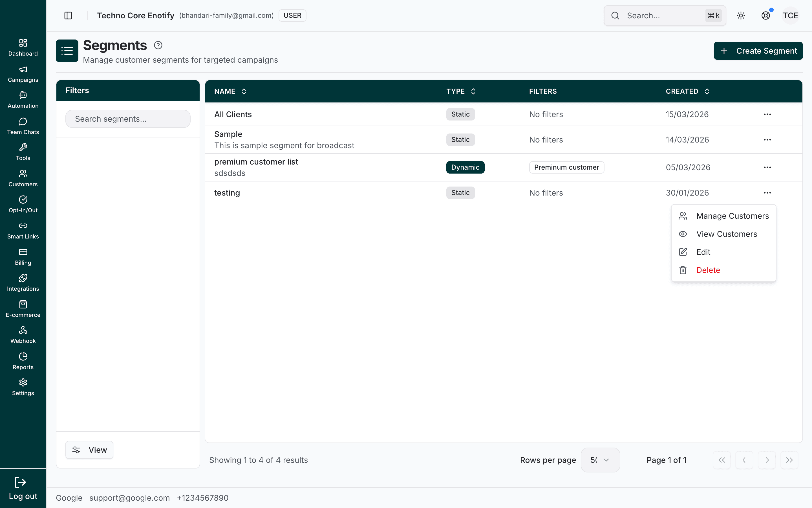Image resolution: width=812 pixels, height=508 pixels.
Task: Click the testing segment name
Action: (227, 193)
